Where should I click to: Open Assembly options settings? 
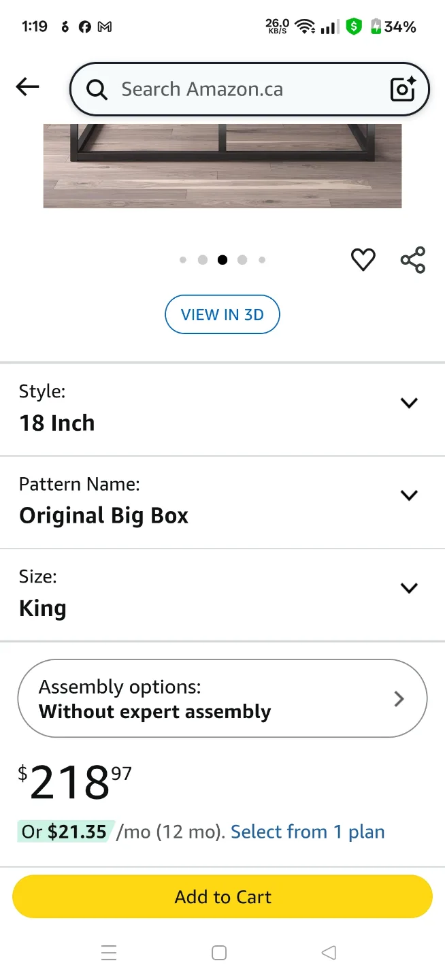[222, 698]
